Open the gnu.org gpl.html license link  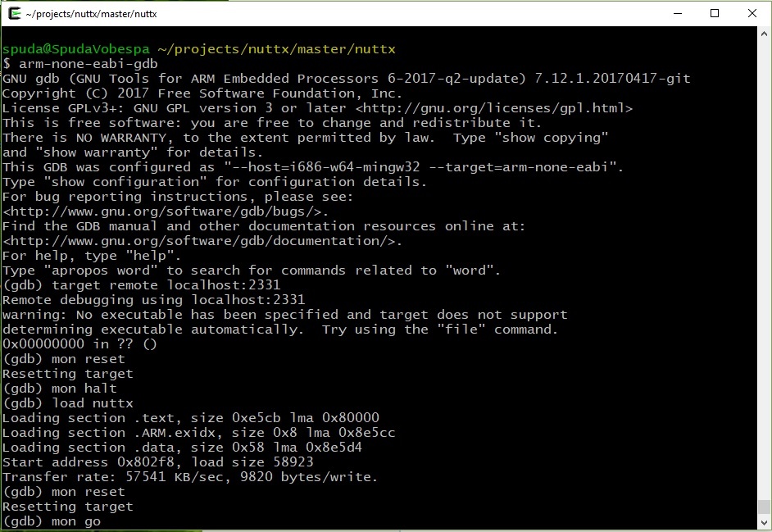pyautogui.click(x=494, y=108)
